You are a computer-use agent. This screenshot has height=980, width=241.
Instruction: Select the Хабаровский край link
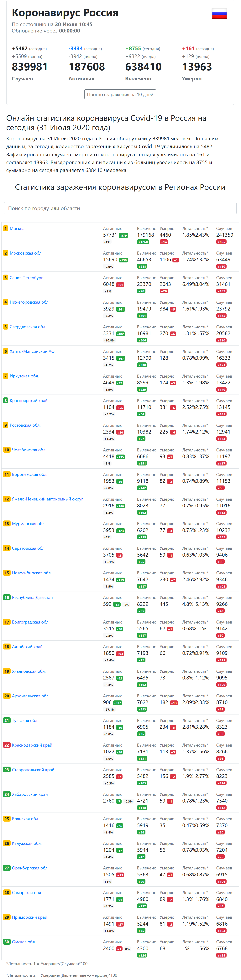[x=30, y=794]
